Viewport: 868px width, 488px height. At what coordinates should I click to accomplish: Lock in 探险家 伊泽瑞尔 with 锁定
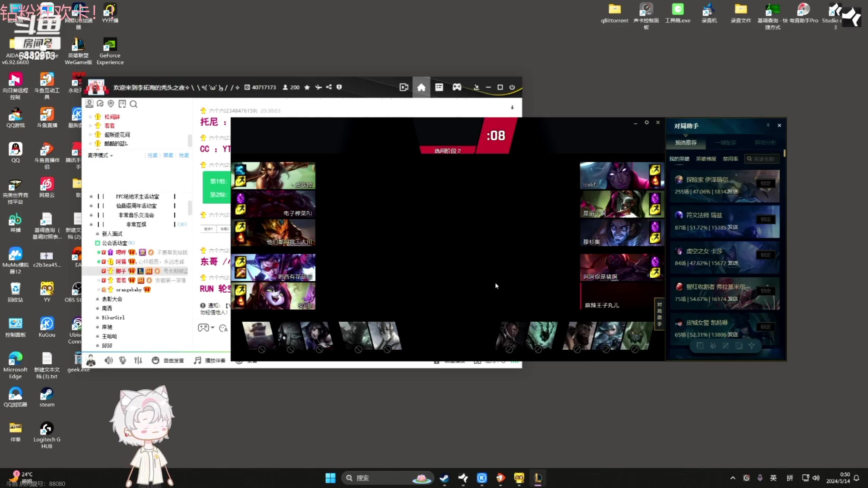766,183
